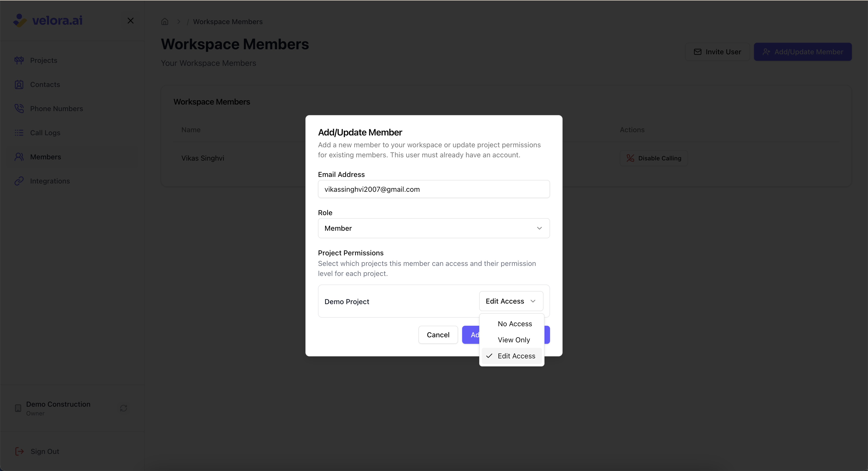
Task: Click the home breadcrumb icon
Action: tap(165, 22)
